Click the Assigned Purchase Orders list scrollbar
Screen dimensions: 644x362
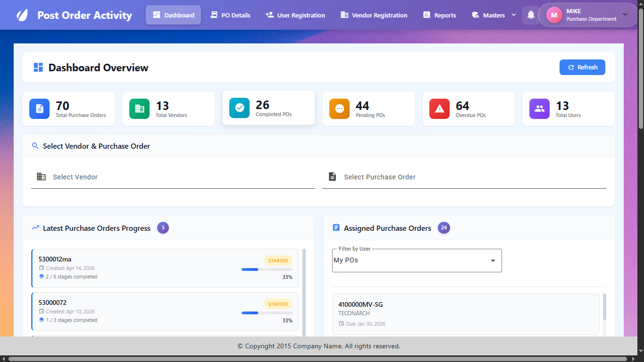point(605,307)
